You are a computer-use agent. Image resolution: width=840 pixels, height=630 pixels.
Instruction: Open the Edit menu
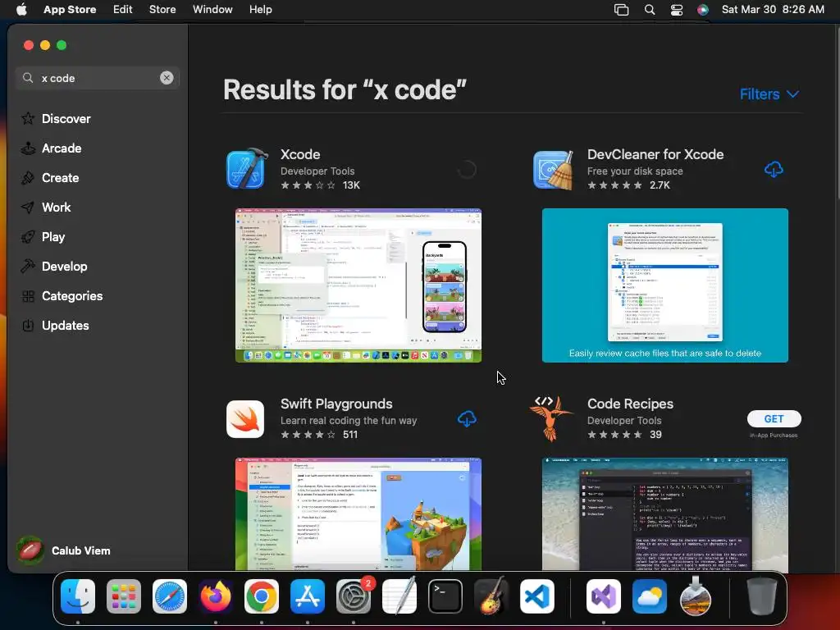(x=123, y=10)
